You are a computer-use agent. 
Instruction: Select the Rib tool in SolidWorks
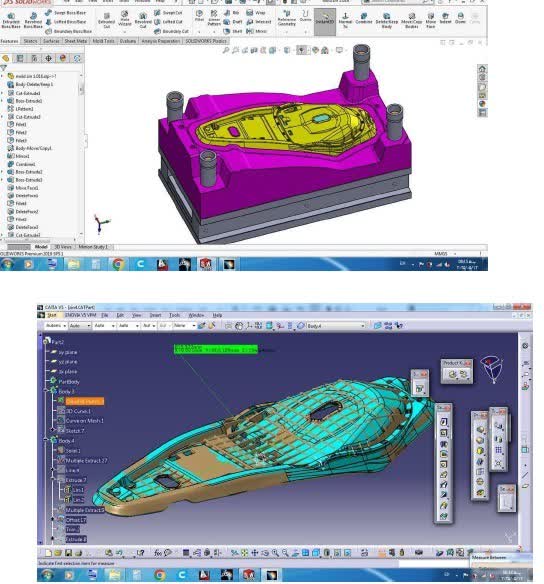click(232, 13)
